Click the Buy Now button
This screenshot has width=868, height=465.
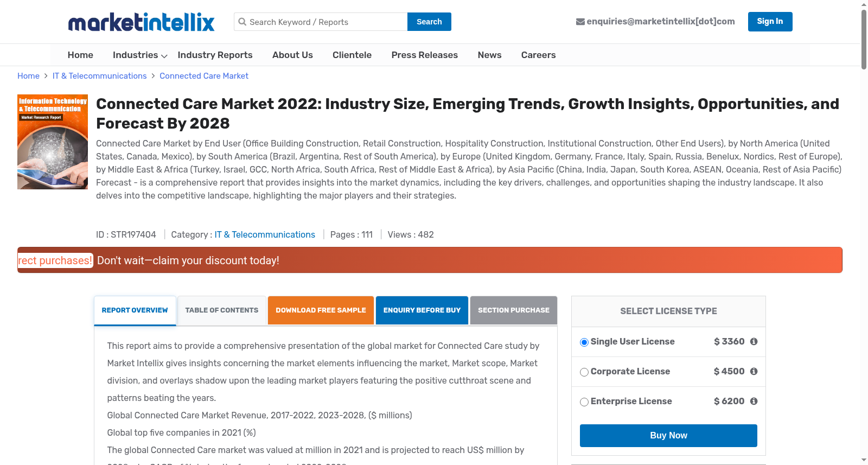click(x=668, y=436)
